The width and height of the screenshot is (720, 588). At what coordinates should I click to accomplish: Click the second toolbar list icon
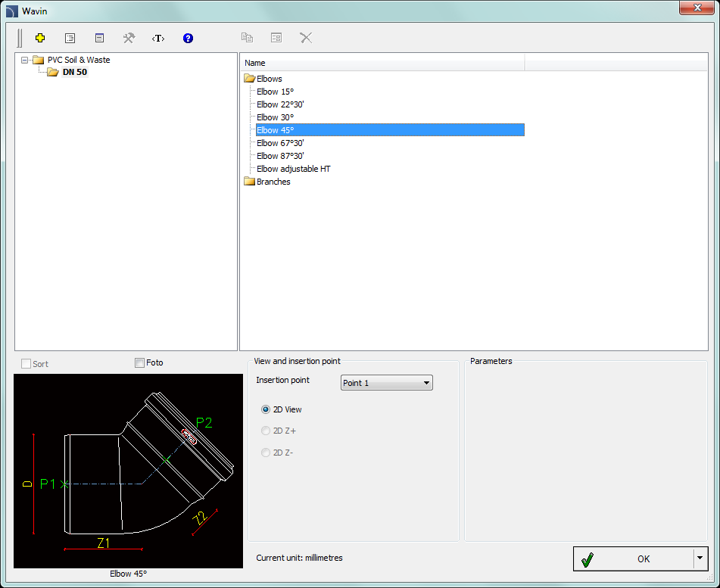(70, 38)
